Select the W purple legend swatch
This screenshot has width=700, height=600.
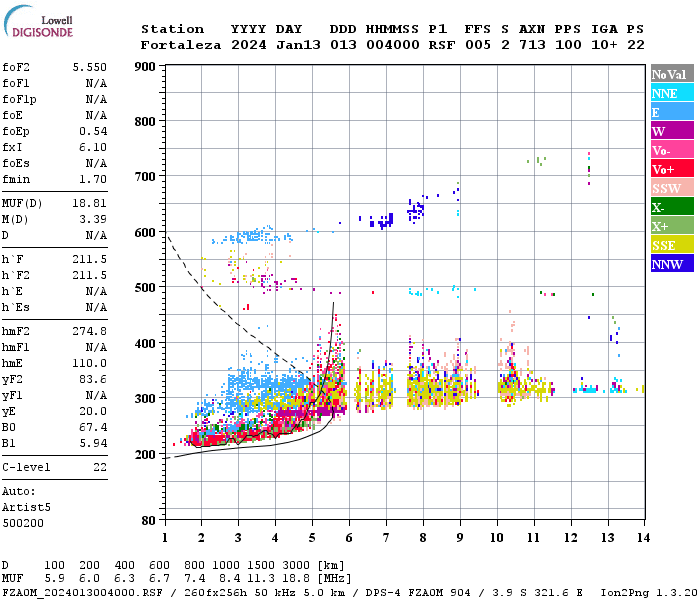point(672,131)
